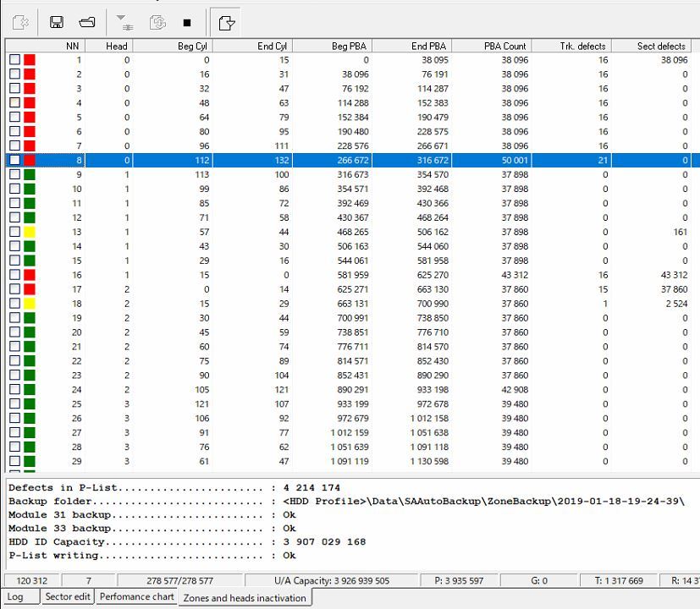The width and height of the screenshot is (700, 609).
Task: Click the puzzle piece toolbar icon
Action: pyautogui.click(x=21, y=22)
